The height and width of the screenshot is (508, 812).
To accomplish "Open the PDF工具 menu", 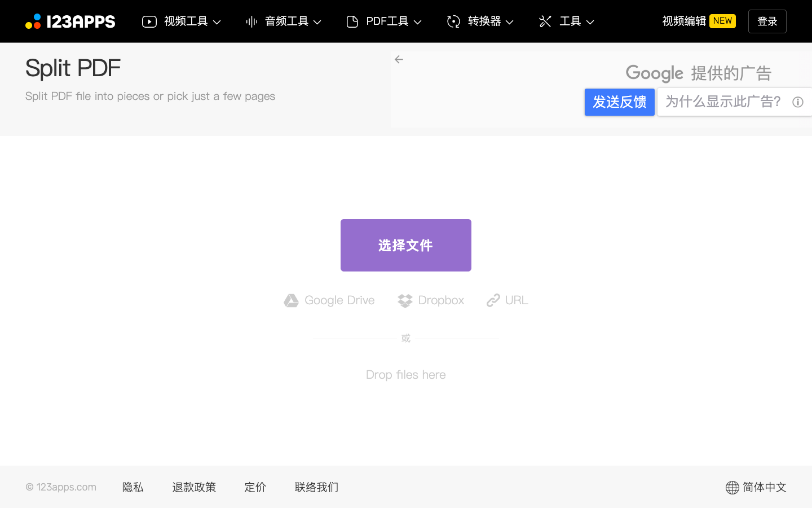I will (x=388, y=21).
